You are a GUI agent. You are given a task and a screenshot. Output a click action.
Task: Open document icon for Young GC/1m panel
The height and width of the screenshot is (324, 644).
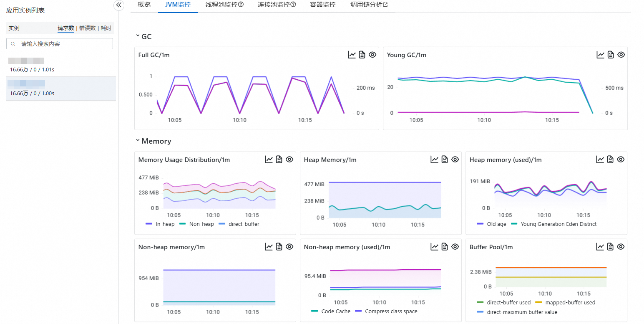point(611,55)
